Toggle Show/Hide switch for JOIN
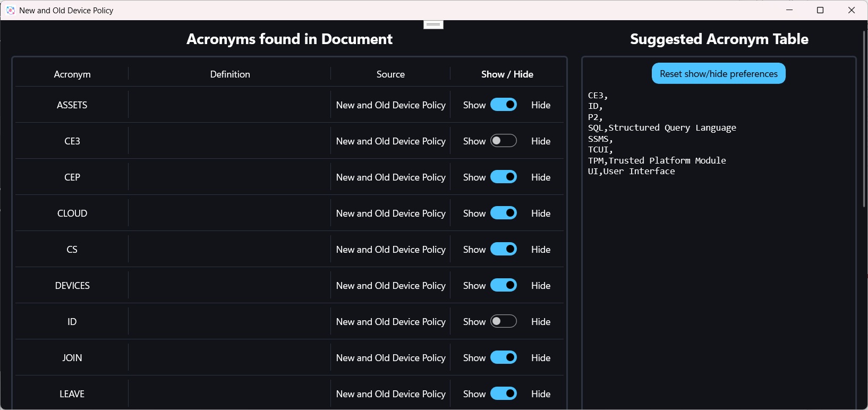Viewport: 868px width, 410px height. click(x=504, y=357)
